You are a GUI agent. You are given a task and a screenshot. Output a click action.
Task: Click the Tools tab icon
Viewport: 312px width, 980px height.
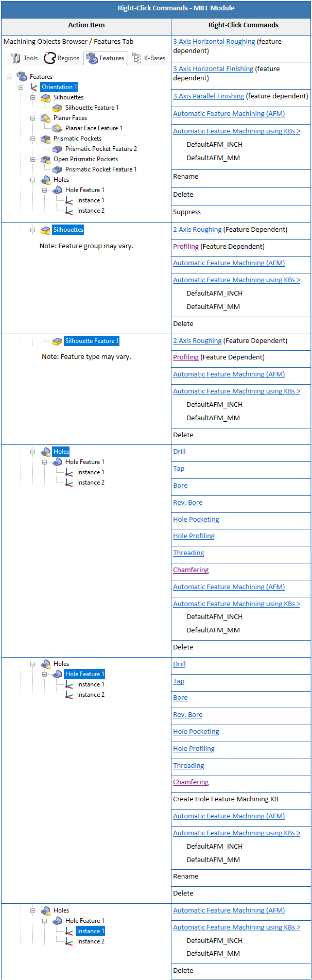[16, 58]
